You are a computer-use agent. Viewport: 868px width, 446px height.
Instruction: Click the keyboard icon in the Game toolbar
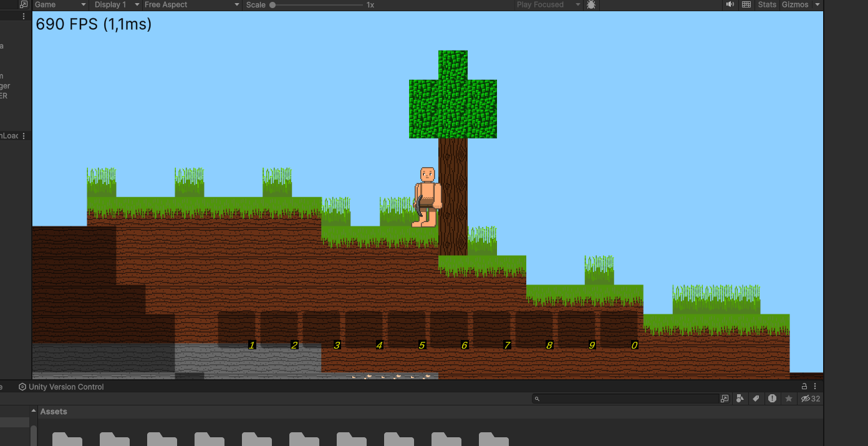[x=746, y=5]
